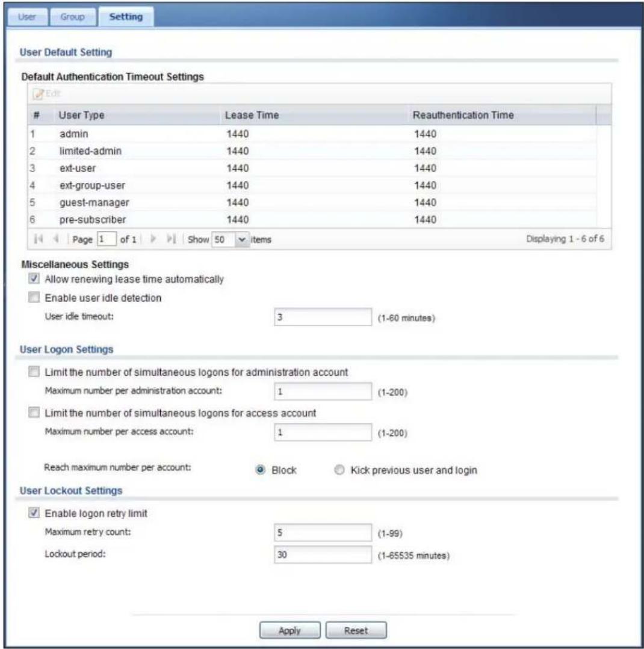
Task: Switch to the Group tab
Action: pos(72,17)
